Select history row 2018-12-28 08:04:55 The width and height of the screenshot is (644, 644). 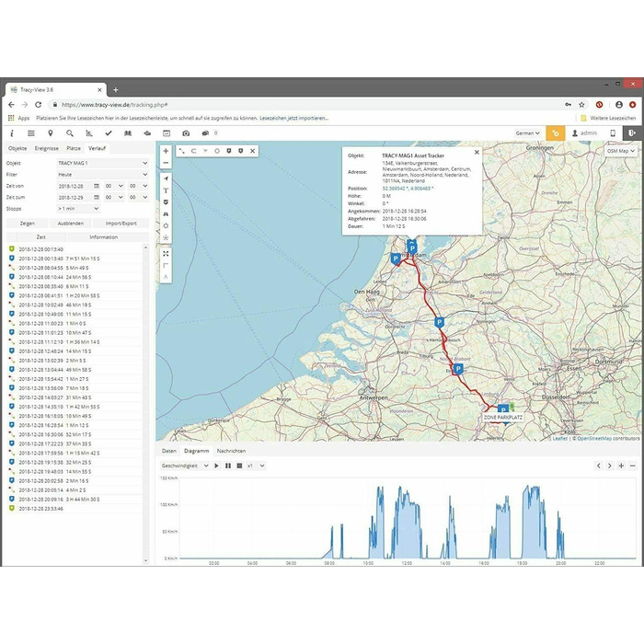(75, 268)
